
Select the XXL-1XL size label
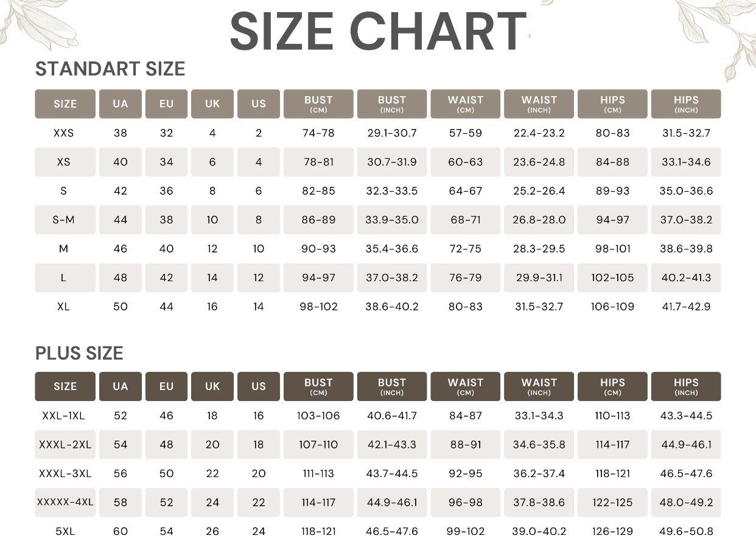pos(64,416)
